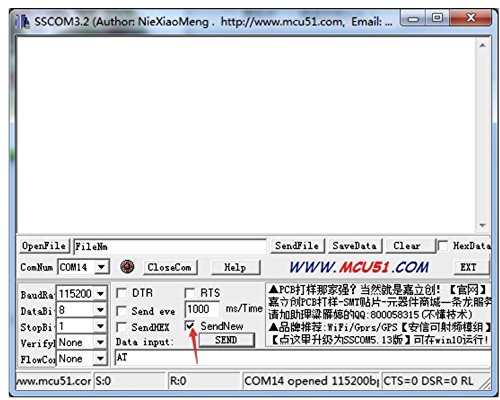Open the FlowCon None dropdown

[x=100, y=359]
